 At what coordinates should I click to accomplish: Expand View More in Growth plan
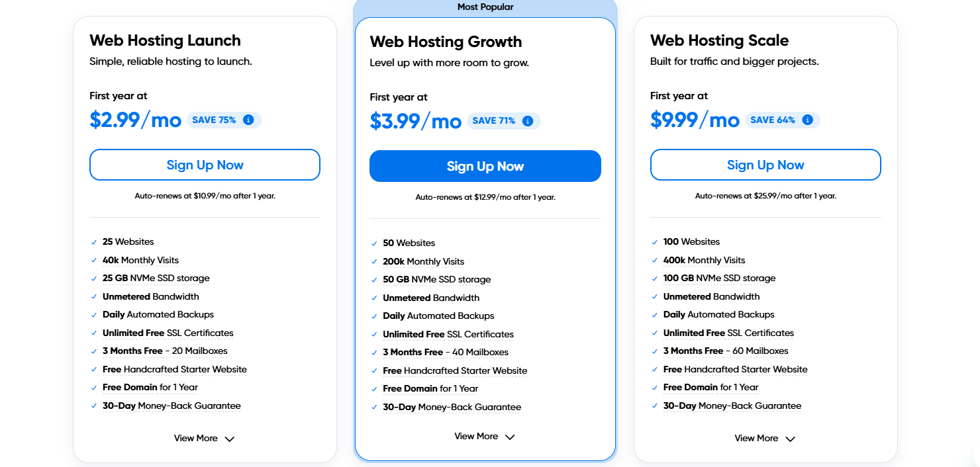point(484,437)
